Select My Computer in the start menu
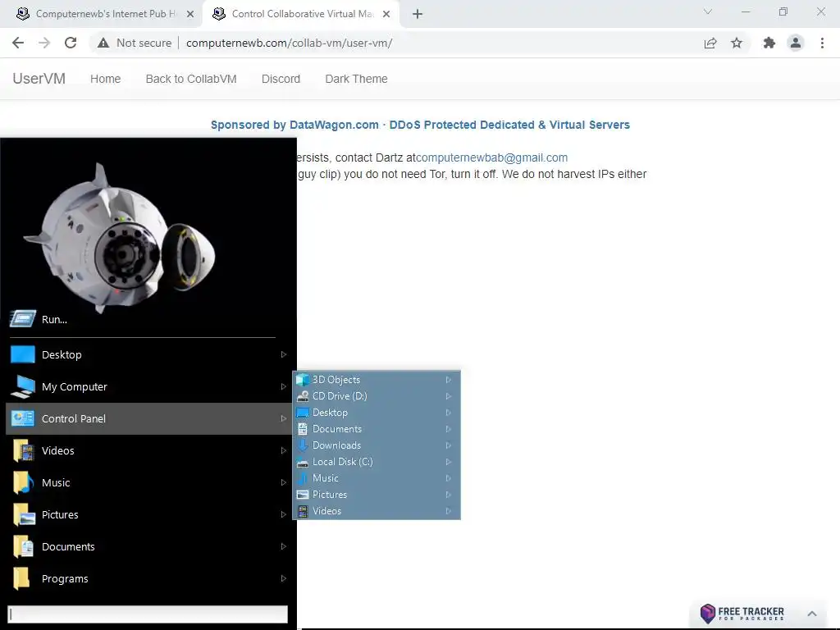 coord(149,387)
